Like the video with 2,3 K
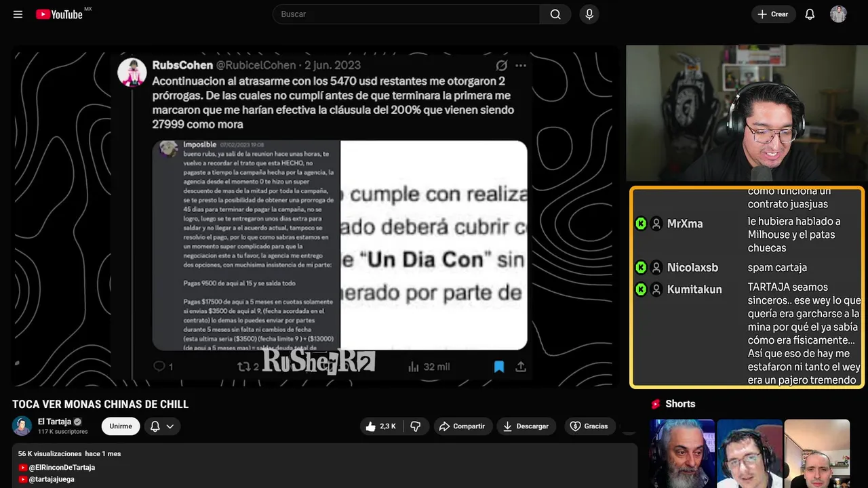 380,426
